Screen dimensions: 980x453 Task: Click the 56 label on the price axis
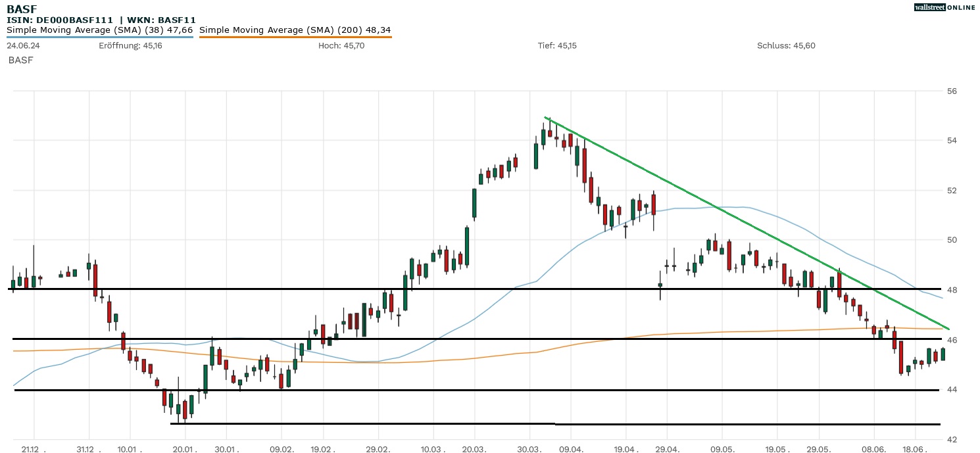pos(952,91)
